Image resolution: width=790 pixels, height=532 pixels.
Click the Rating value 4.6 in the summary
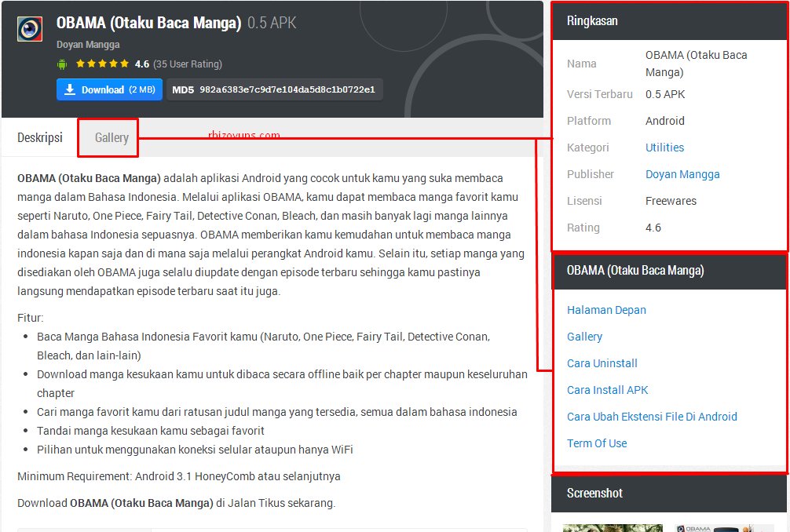[653, 228]
